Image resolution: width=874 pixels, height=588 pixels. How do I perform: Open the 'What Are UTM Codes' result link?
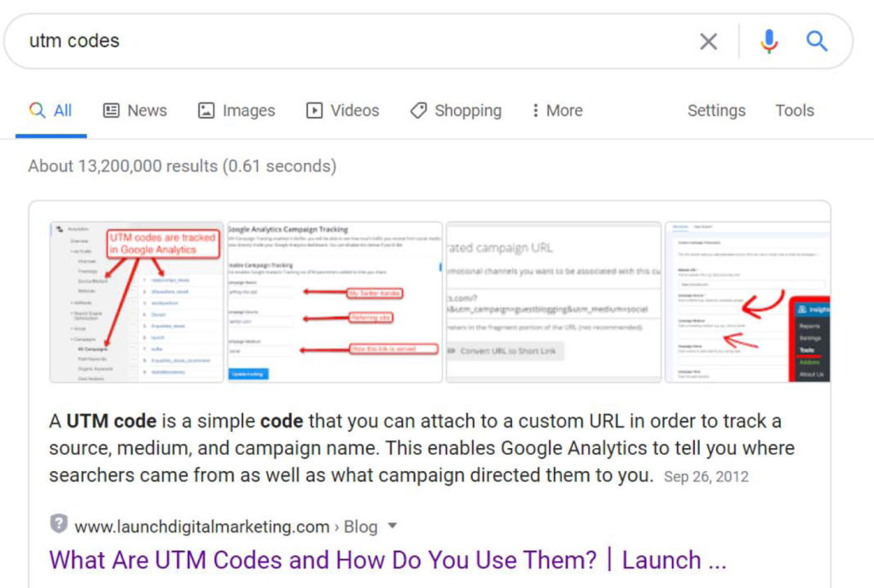[x=387, y=560]
